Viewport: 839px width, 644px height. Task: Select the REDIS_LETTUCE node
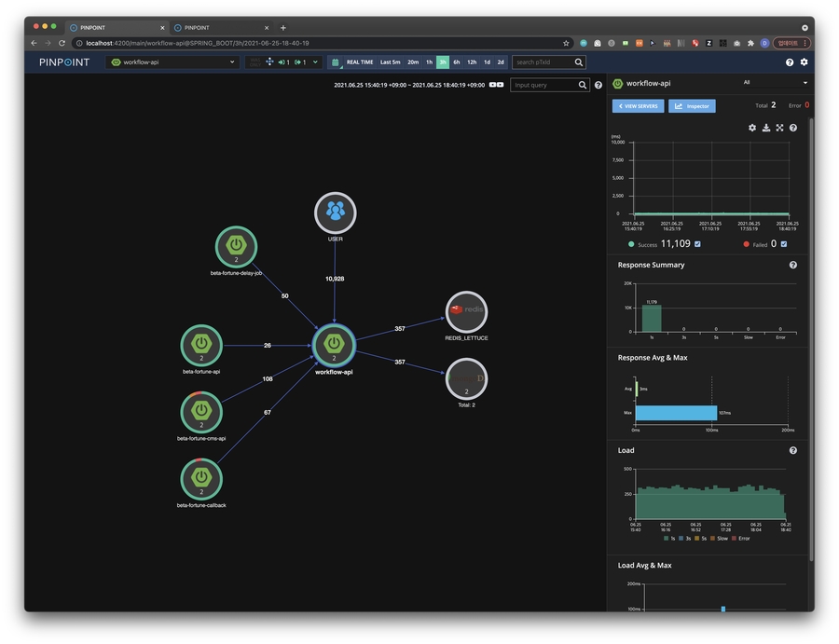(x=466, y=311)
